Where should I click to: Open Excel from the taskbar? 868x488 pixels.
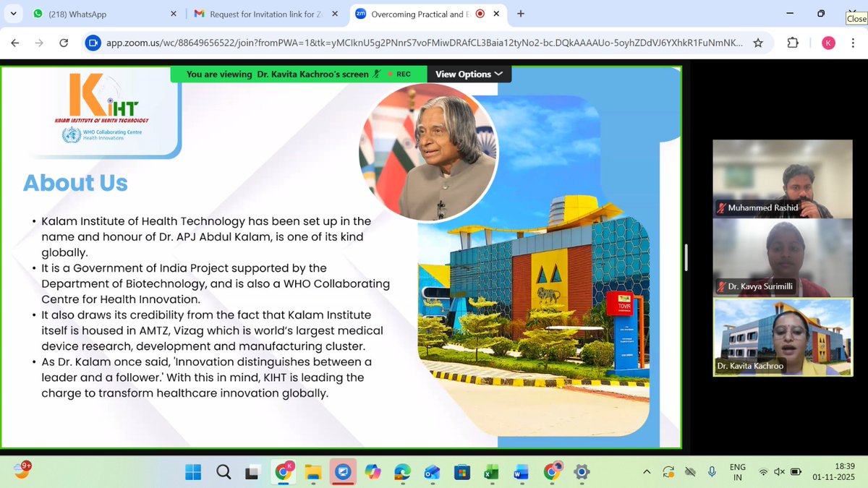pos(491,472)
